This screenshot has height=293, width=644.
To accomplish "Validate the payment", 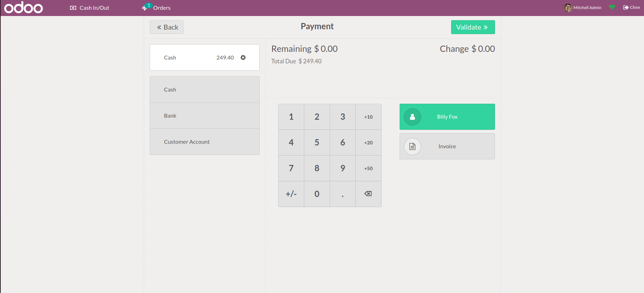I will [473, 27].
